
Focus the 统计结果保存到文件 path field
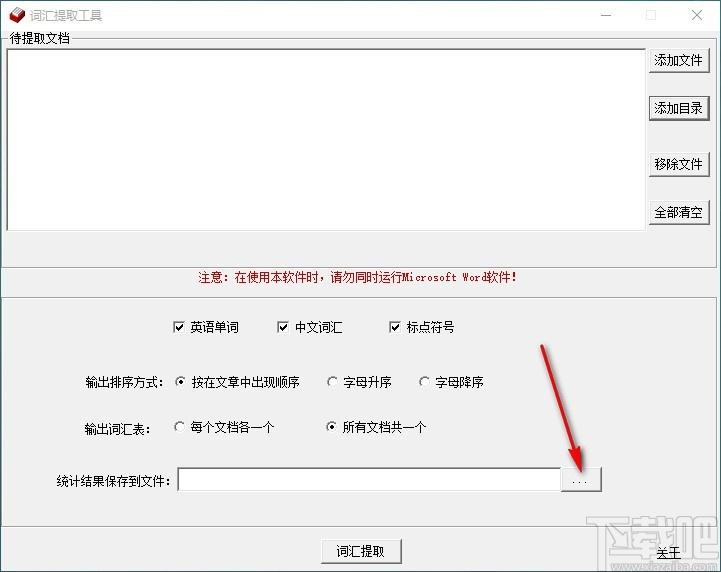(x=369, y=480)
